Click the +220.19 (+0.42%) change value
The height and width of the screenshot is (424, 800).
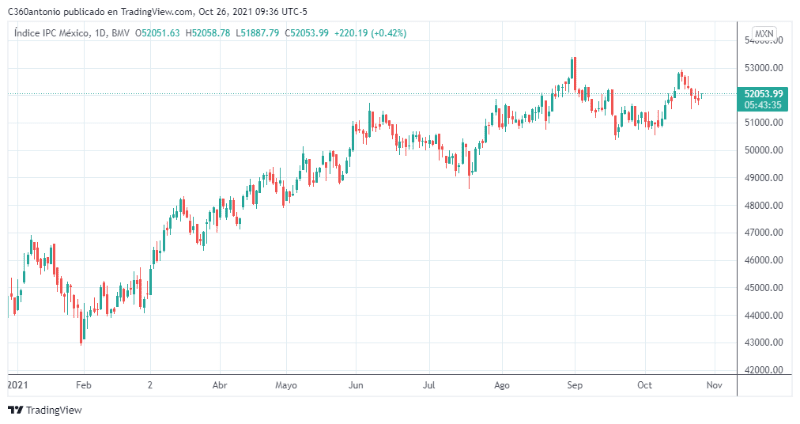(371, 33)
